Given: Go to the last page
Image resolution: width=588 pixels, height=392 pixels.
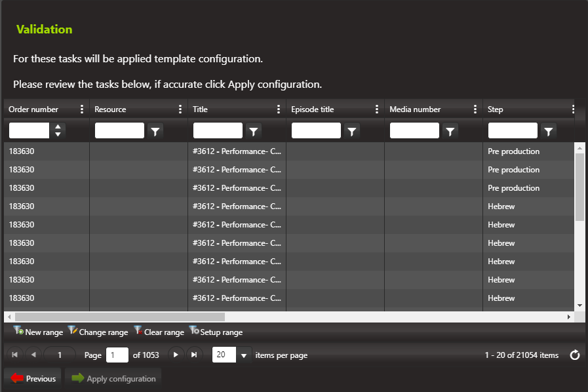Looking at the screenshot, I should point(193,355).
